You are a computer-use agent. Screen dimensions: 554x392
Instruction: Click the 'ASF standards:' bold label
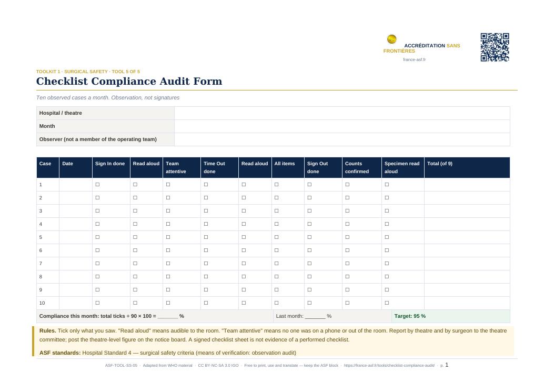coord(60,353)
